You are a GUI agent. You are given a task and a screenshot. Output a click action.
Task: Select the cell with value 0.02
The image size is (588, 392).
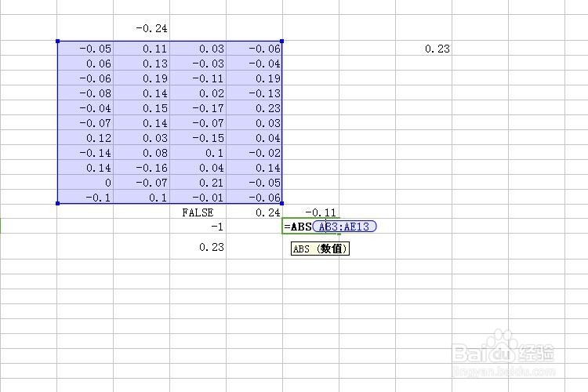click(198, 93)
